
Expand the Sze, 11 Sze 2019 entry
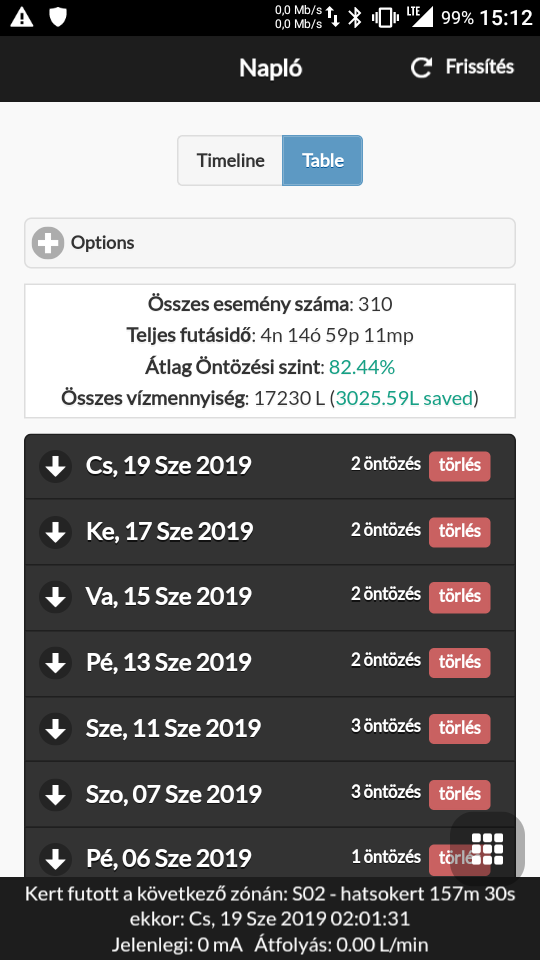tap(270, 729)
